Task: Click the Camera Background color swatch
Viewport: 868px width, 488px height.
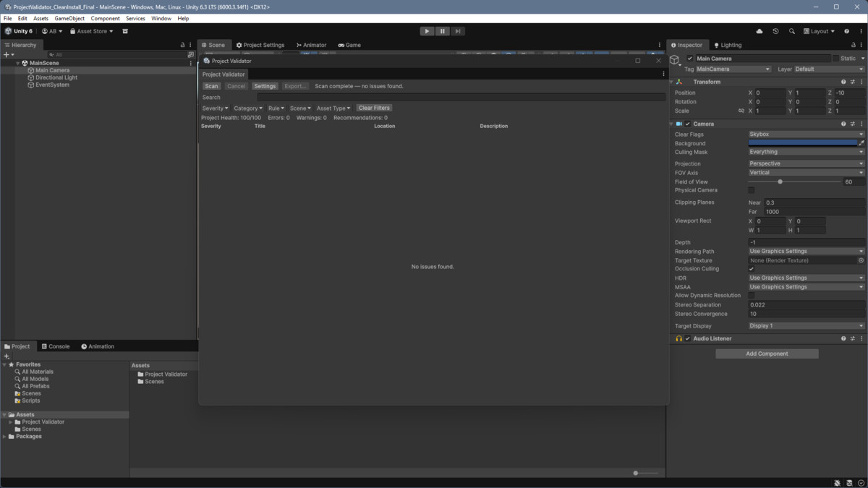Action: click(803, 143)
